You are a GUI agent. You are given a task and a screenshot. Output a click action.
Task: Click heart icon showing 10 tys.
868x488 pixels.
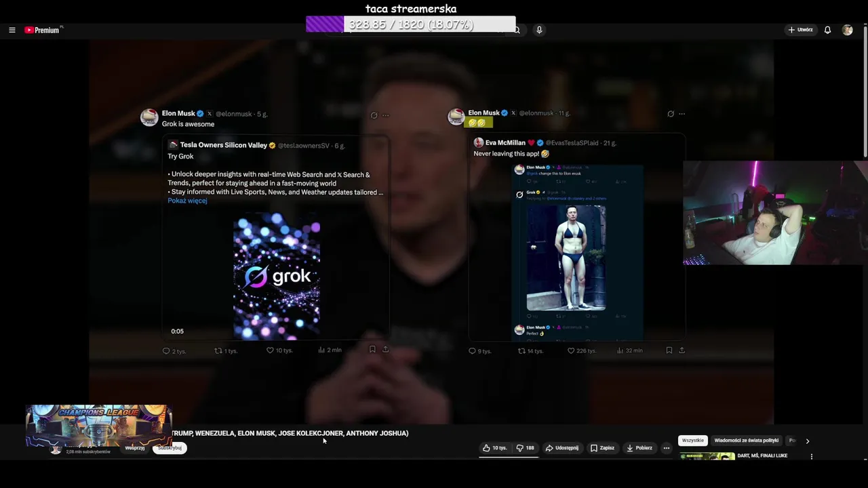pyautogui.click(x=270, y=350)
